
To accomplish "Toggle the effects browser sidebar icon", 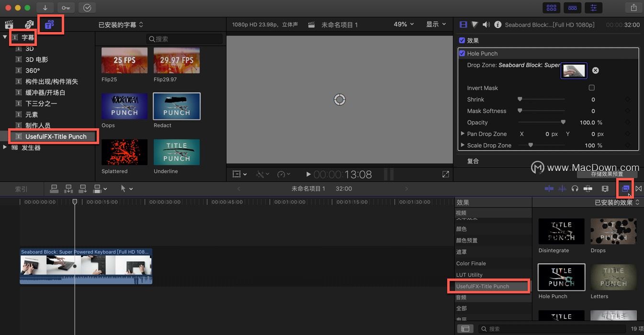I will click(x=464, y=329).
